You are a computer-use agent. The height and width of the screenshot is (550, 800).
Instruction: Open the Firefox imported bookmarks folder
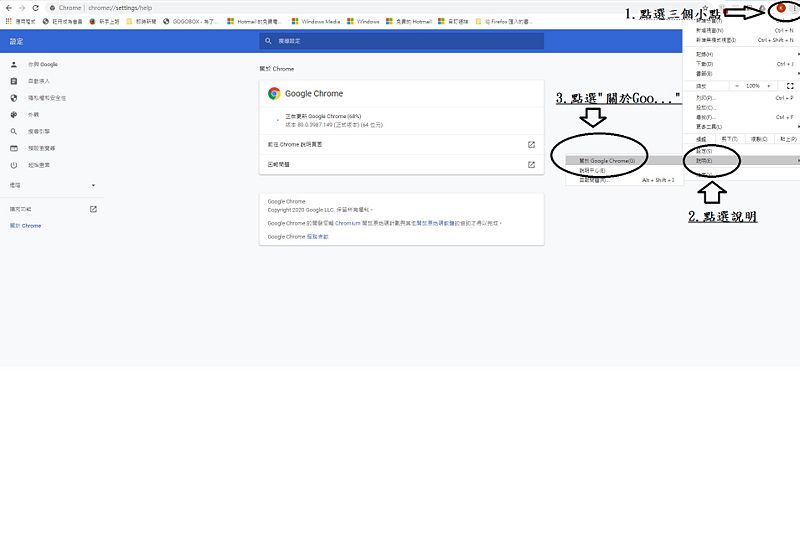(x=504, y=21)
